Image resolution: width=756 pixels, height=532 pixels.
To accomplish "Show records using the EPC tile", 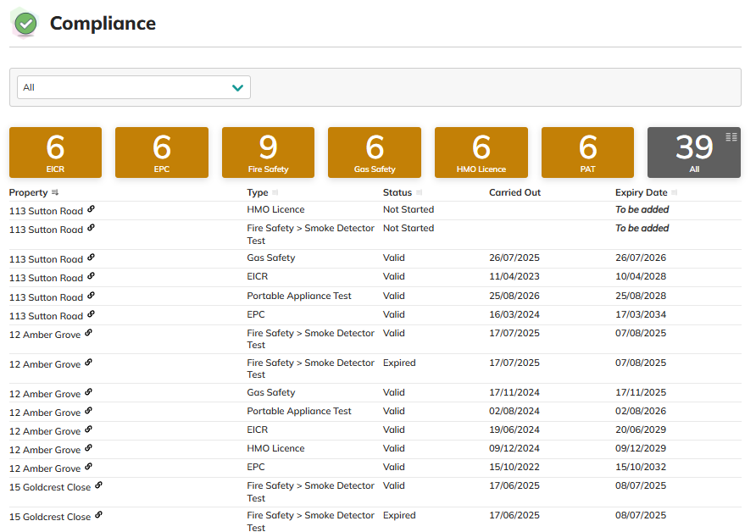I will [x=162, y=152].
